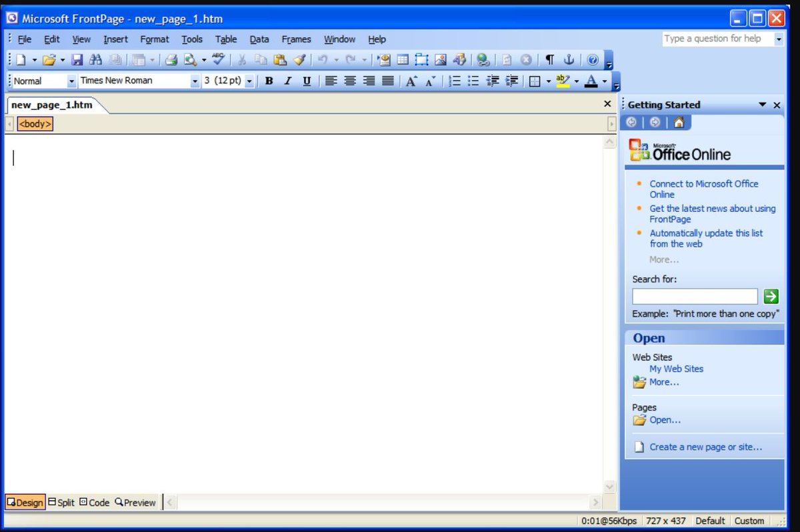The height and width of the screenshot is (532, 800).
Task: Click the Find binoculars icon
Action: (96, 60)
